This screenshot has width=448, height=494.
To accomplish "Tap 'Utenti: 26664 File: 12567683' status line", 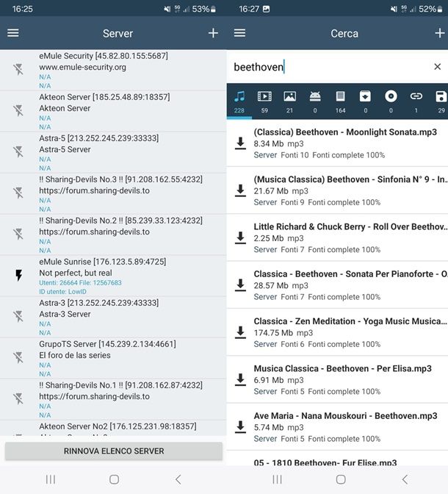I will coord(80,282).
